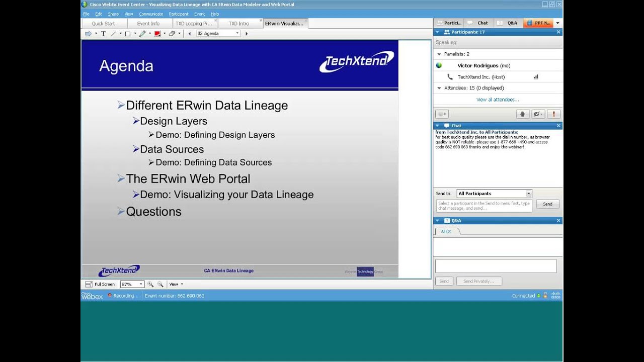This screenshot has width=644, height=362.
Task: Open the annotation color picker swatch
Action: (157, 34)
